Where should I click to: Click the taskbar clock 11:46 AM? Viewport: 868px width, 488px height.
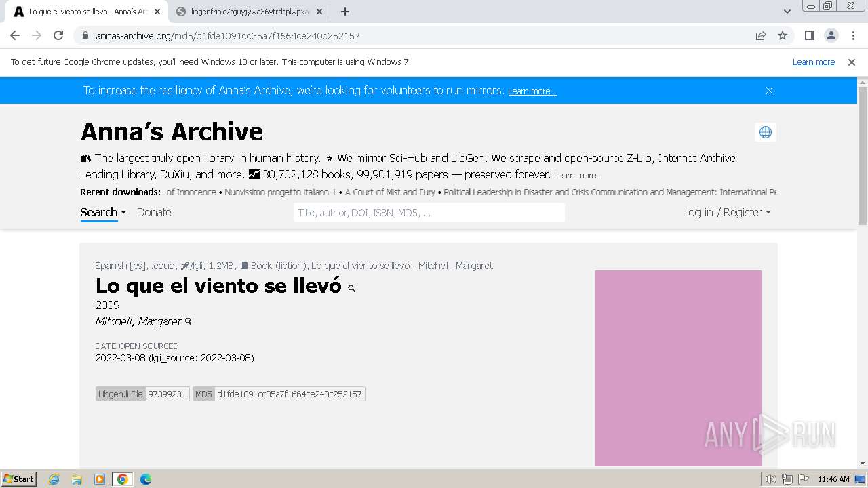point(833,479)
